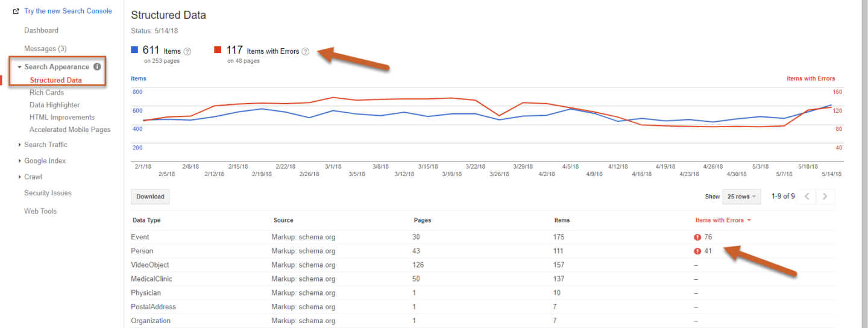The width and height of the screenshot is (868, 328).
Task: Go to next page of results arrow
Action: click(825, 197)
